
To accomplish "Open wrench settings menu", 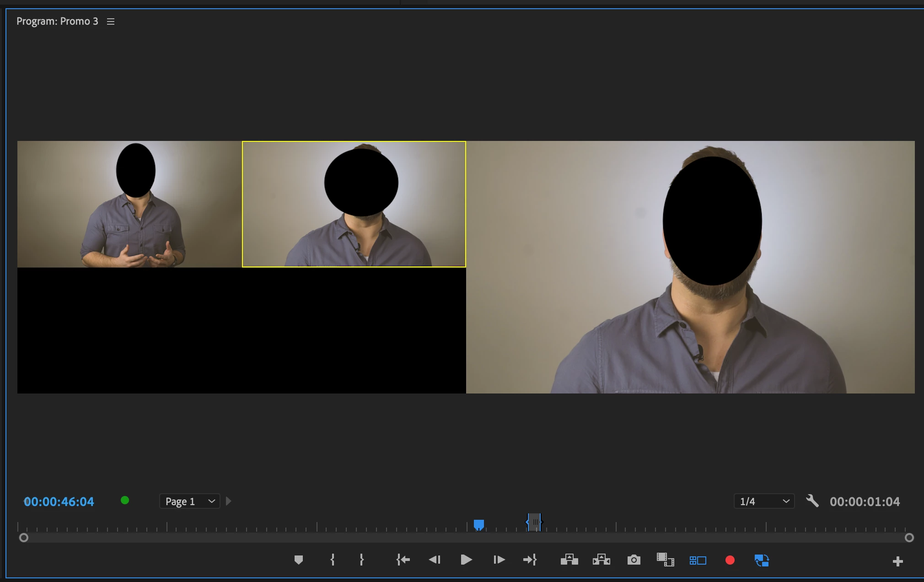I will (812, 501).
